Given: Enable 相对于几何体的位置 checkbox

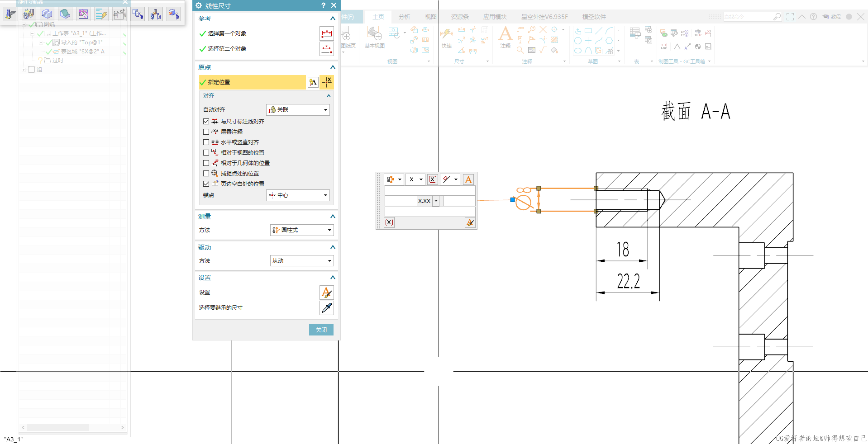Looking at the screenshot, I should 206,163.
